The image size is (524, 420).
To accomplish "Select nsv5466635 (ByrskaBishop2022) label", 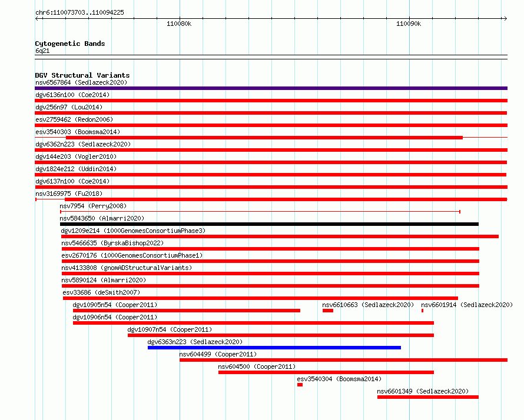I will (112, 243).
